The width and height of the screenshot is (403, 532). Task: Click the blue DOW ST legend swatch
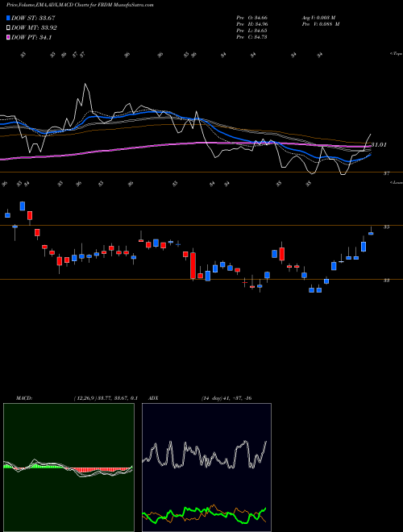click(8, 18)
